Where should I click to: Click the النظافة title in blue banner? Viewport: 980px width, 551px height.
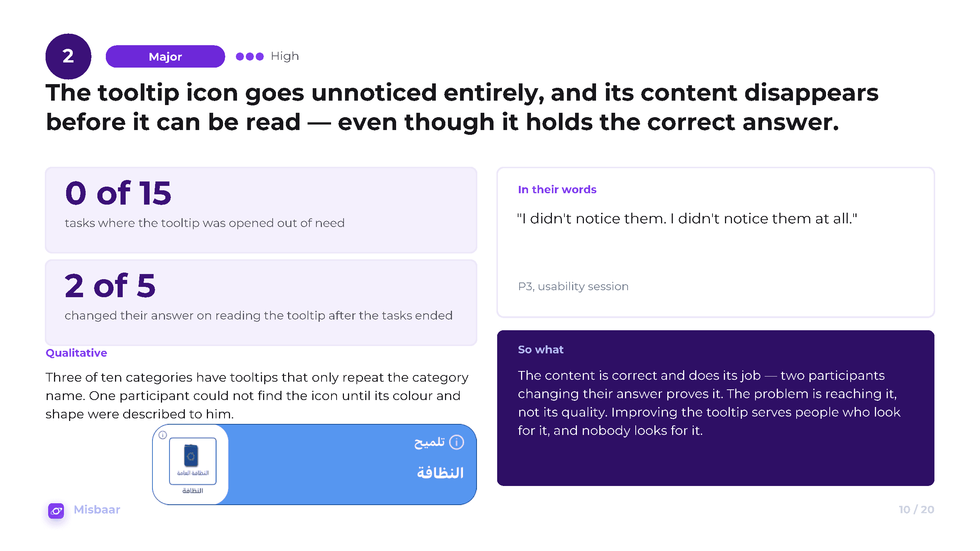440,473
